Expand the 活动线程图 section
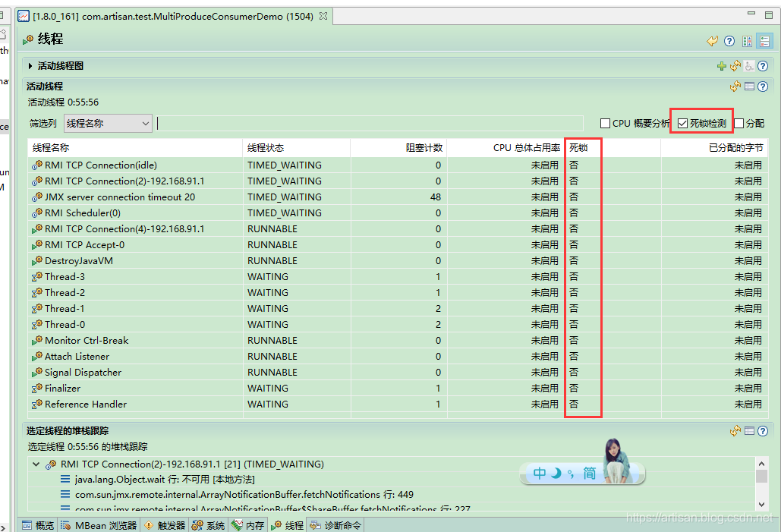781x532 pixels. point(30,66)
